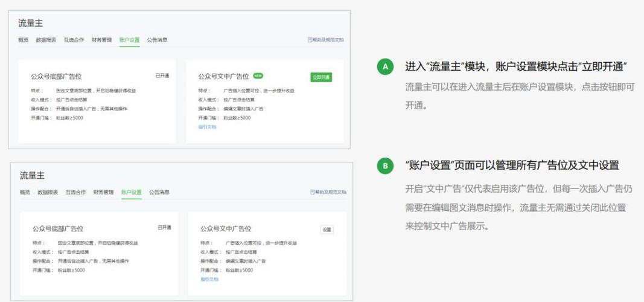Open 帮助及规范文档 link in the upper screenshot
Image resolution: width=644 pixels, height=302 pixels.
click(x=326, y=40)
